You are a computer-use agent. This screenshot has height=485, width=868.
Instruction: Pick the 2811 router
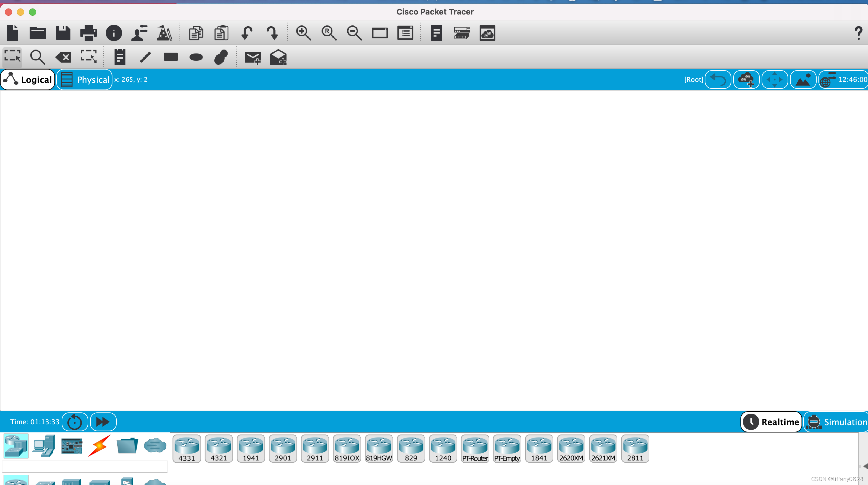635,449
